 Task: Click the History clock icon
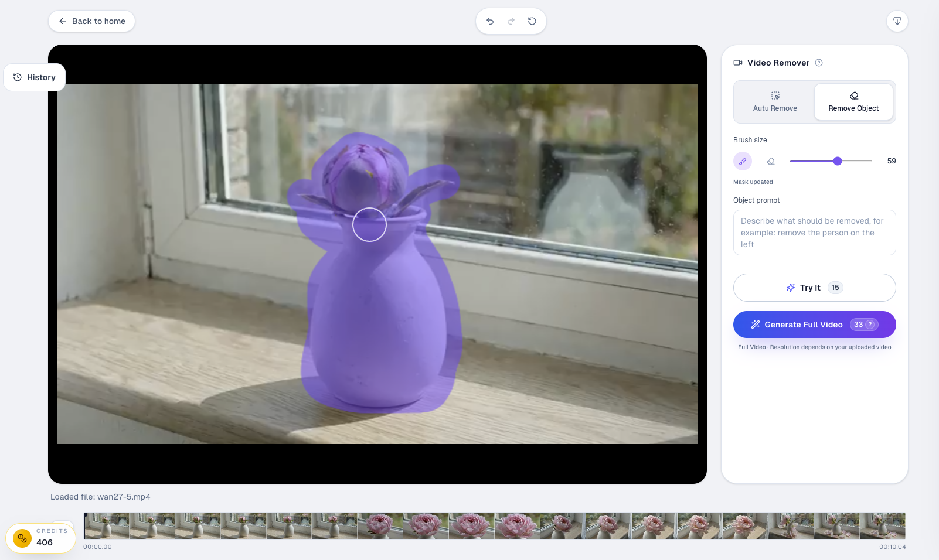(17, 77)
